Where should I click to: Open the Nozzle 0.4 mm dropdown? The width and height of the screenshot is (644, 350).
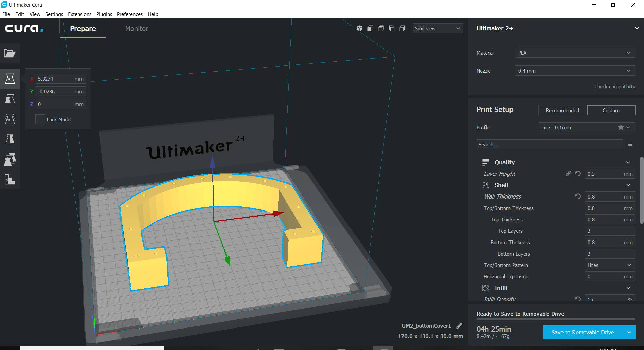point(575,71)
